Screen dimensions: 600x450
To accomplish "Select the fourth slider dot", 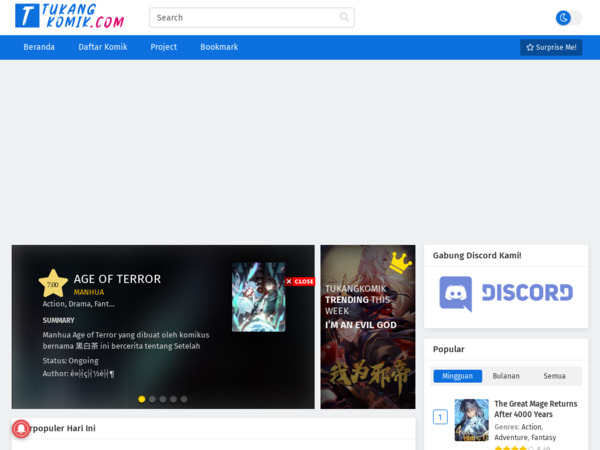I will 173,399.
